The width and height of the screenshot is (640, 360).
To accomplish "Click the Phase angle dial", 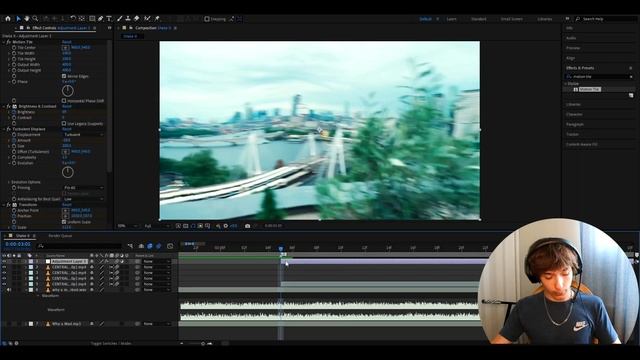I will tap(68, 91).
